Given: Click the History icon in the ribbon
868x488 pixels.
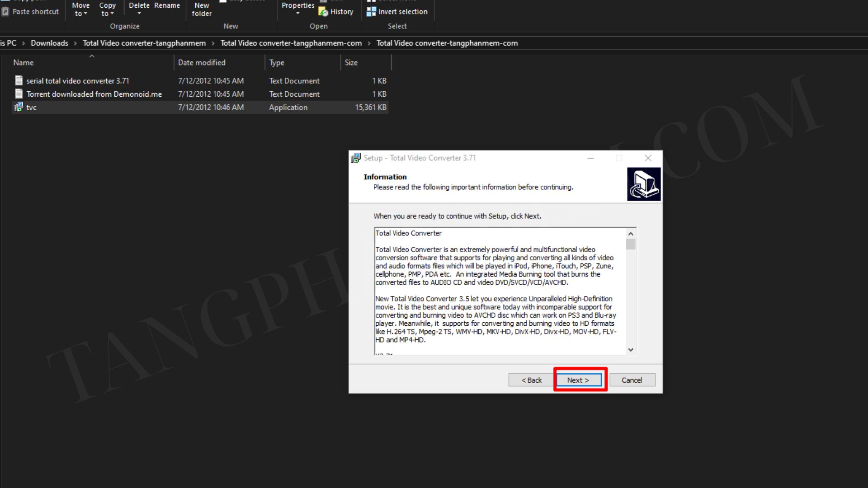Looking at the screenshot, I should tap(323, 12).
